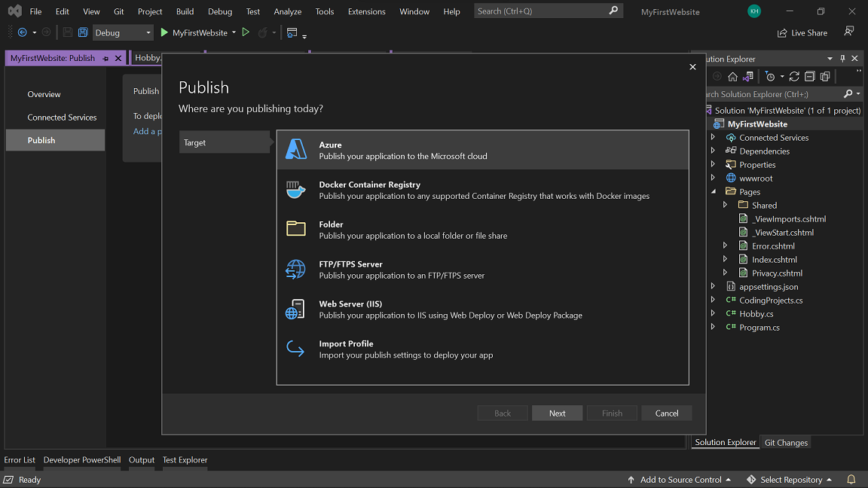
Task: Open the Developer PowerShell tab
Action: 82,460
